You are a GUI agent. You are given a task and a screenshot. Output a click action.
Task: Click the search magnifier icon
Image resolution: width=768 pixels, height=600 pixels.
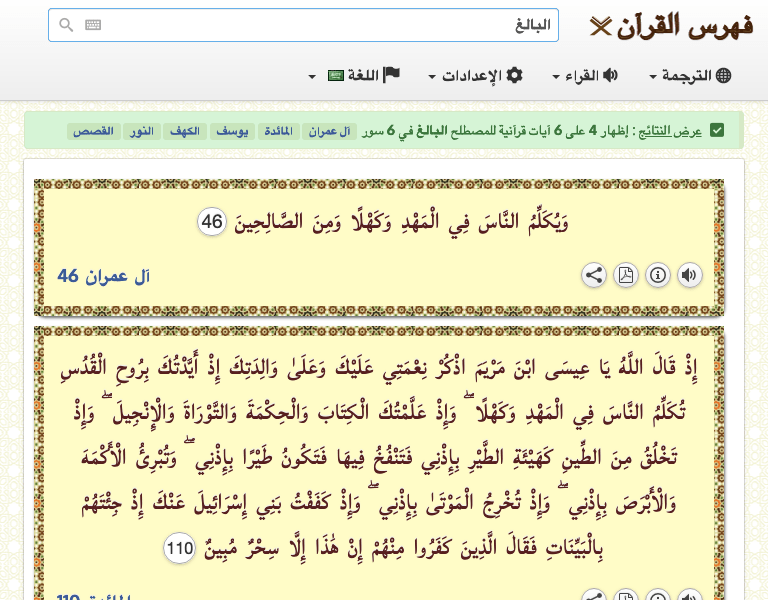[66, 26]
